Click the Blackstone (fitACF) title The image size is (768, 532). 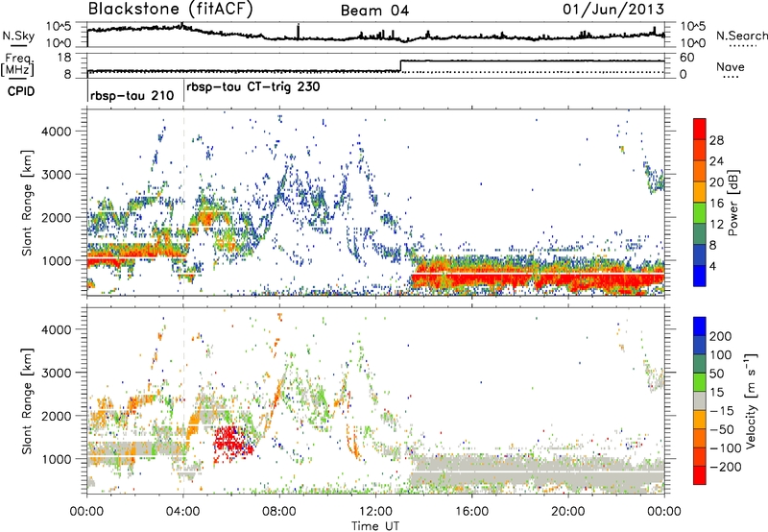tap(171, 9)
